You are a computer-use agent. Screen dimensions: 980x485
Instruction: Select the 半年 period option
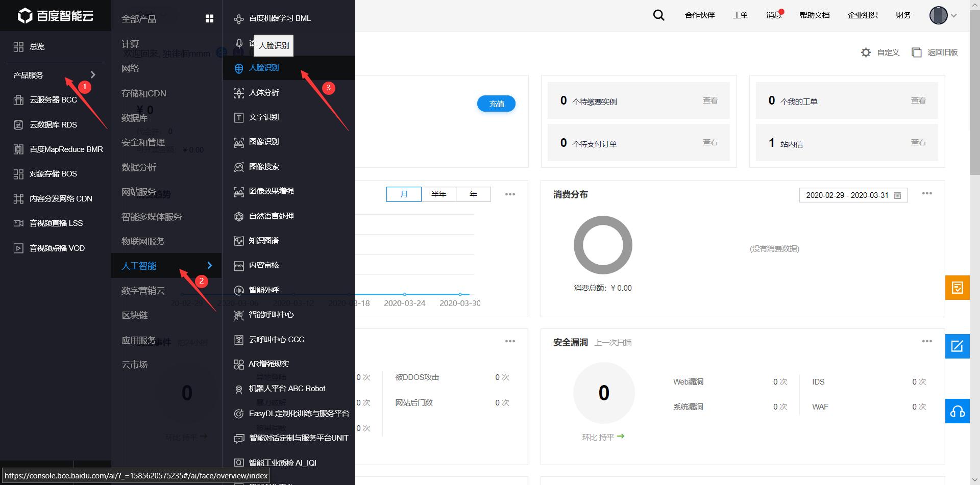(x=438, y=194)
